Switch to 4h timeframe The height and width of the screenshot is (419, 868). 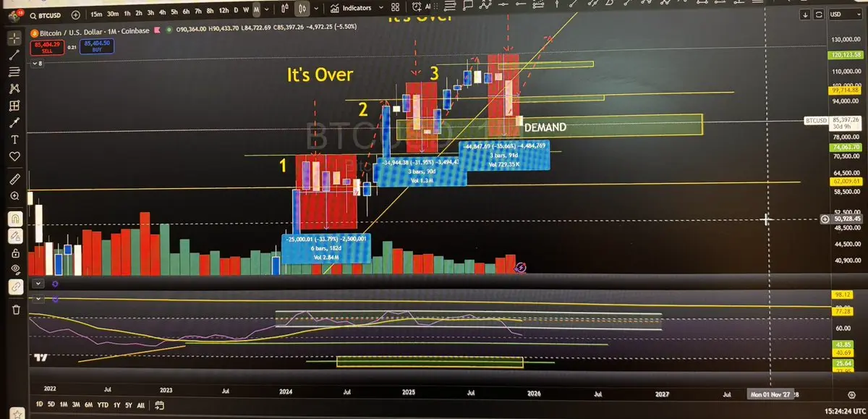point(162,13)
